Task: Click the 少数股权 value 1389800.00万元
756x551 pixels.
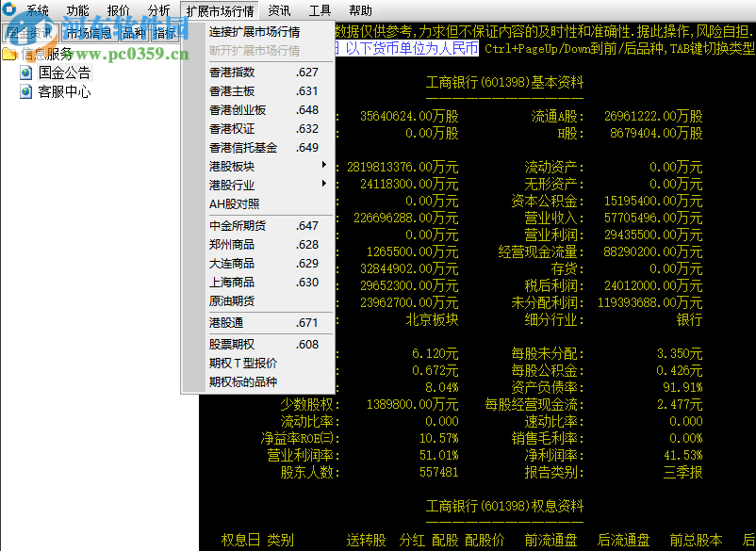Action: coord(412,404)
